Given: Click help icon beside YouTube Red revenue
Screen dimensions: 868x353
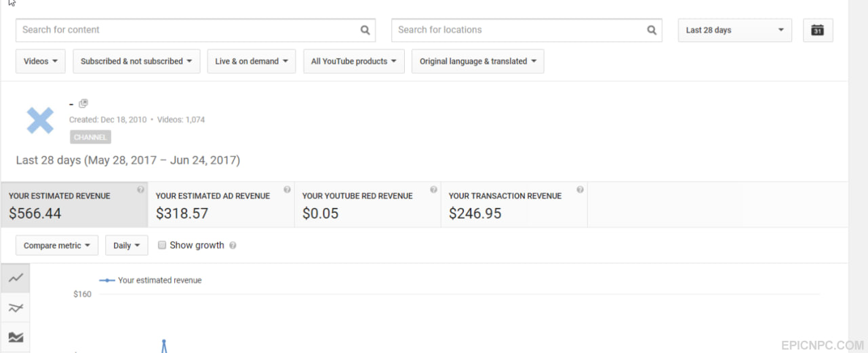Looking at the screenshot, I should [x=433, y=190].
